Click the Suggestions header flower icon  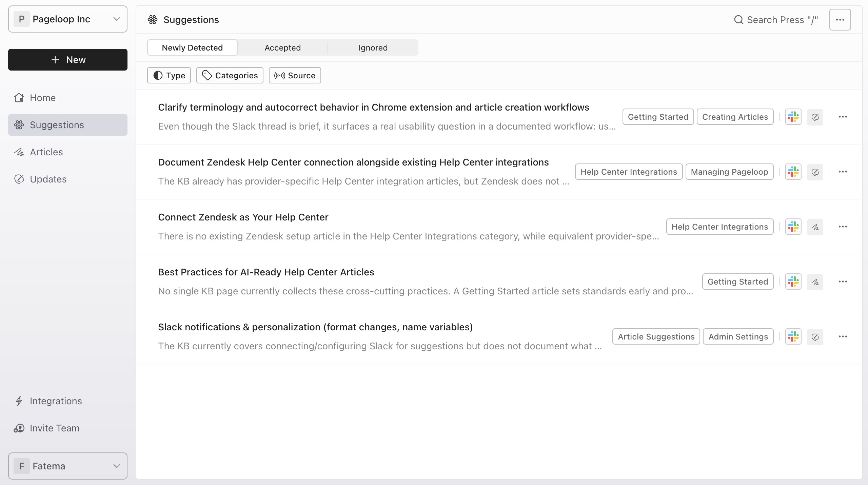point(153,20)
